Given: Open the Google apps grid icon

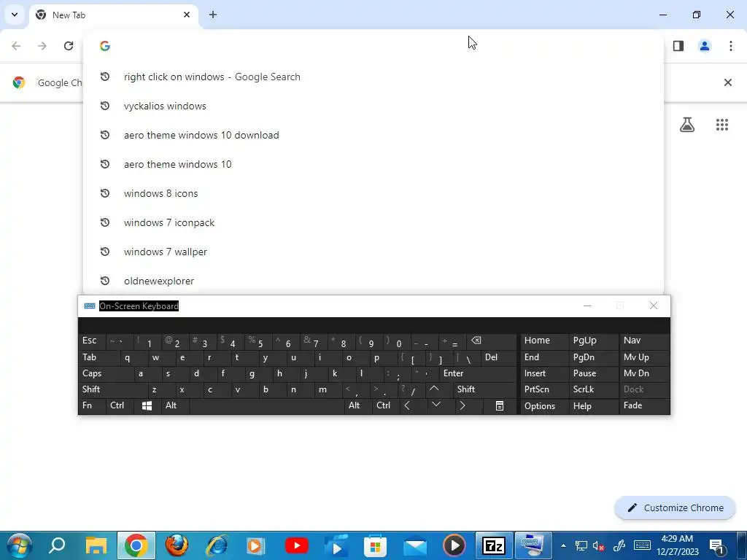Looking at the screenshot, I should pos(722,125).
